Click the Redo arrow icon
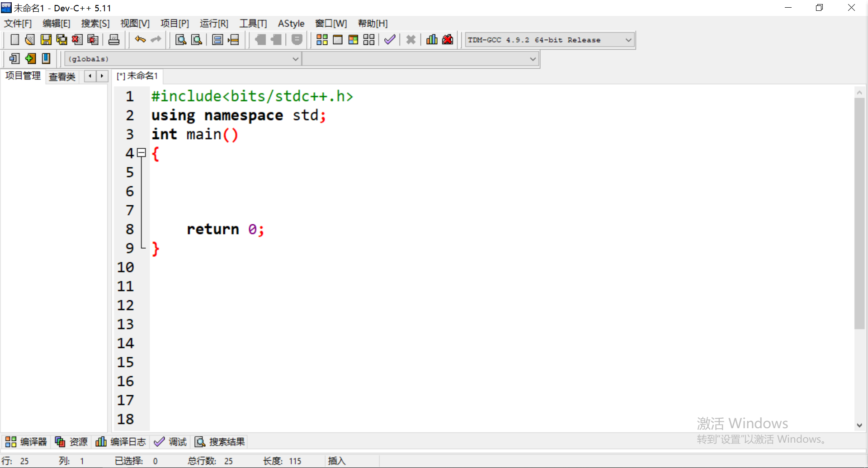 click(x=156, y=40)
